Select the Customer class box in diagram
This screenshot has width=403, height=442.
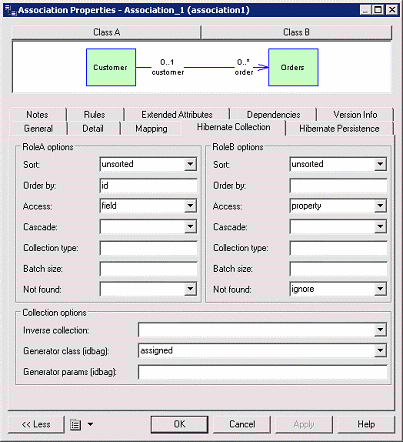pyautogui.click(x=111, y=67)
